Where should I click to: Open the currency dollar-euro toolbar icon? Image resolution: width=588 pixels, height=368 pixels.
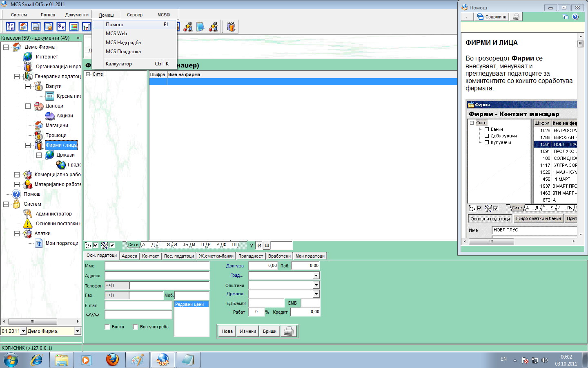tap(61, 27)
